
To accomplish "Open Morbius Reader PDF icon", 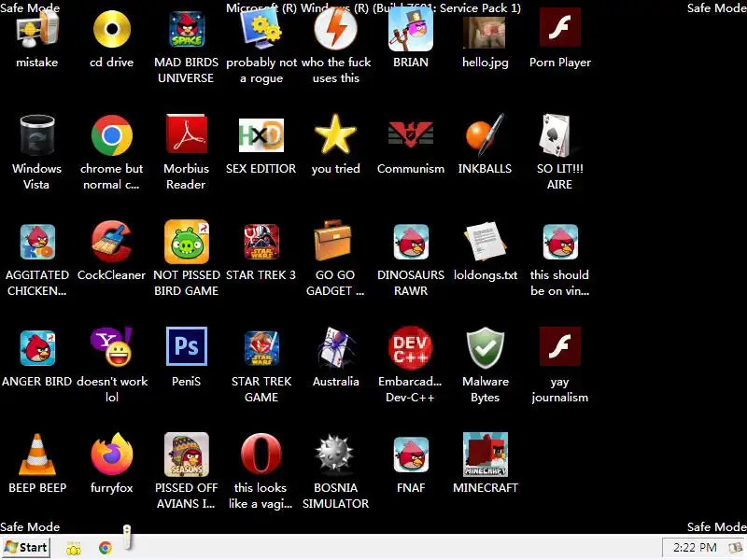I will point(186,134).
